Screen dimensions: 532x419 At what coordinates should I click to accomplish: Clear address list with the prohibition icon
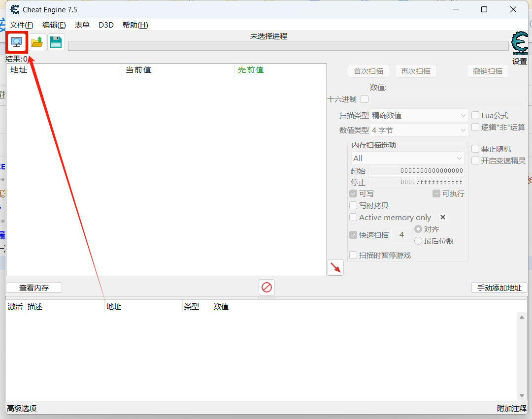(x=266, y=288)
